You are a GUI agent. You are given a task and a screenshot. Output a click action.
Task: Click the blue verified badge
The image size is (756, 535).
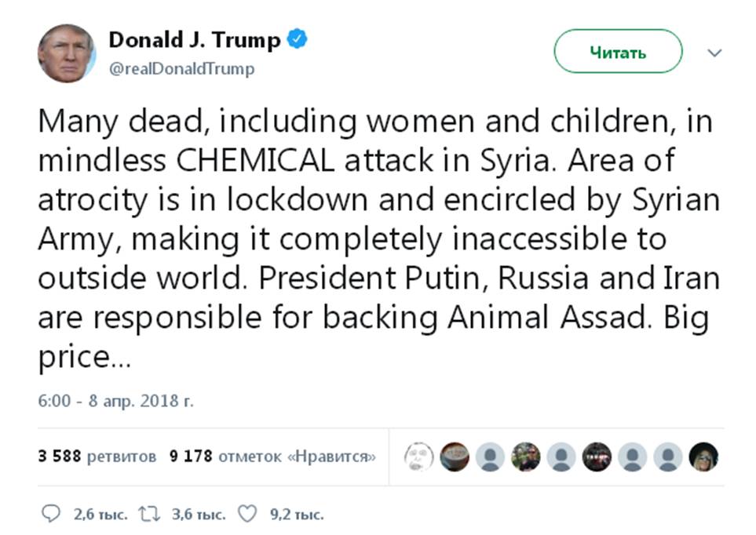click(x=297, y=39)
